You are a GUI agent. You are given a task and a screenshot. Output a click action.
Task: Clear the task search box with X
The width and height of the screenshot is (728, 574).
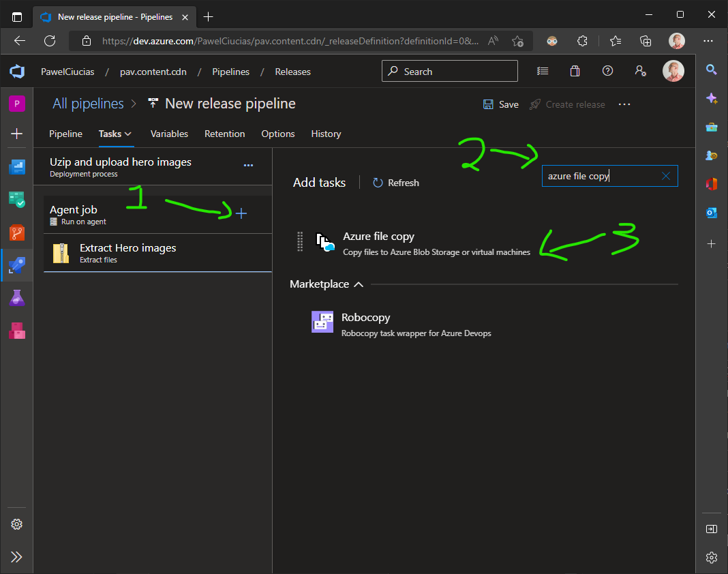pyautogui.click(x=666, y=176)
